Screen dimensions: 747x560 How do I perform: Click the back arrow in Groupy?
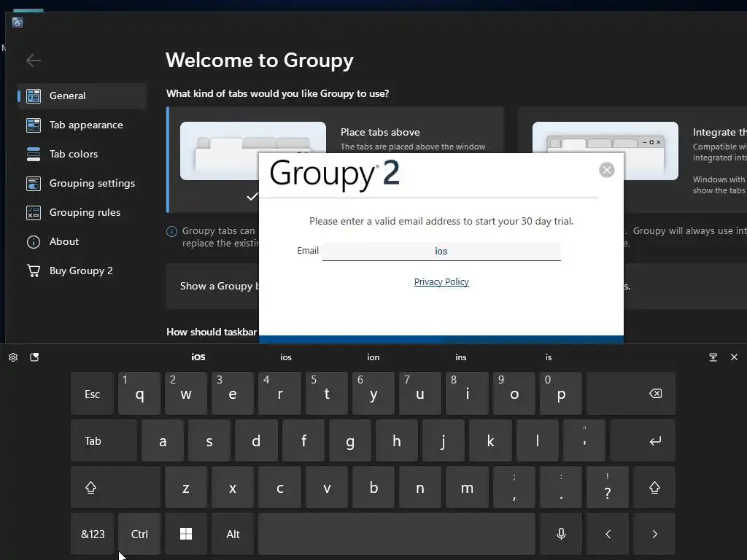click(34, 61)
